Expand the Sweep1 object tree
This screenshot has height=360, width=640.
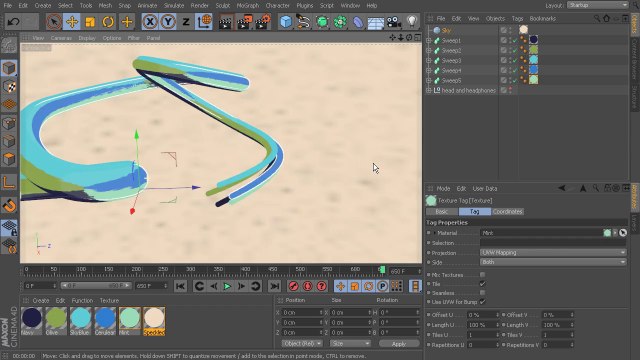tap(429, 40)
